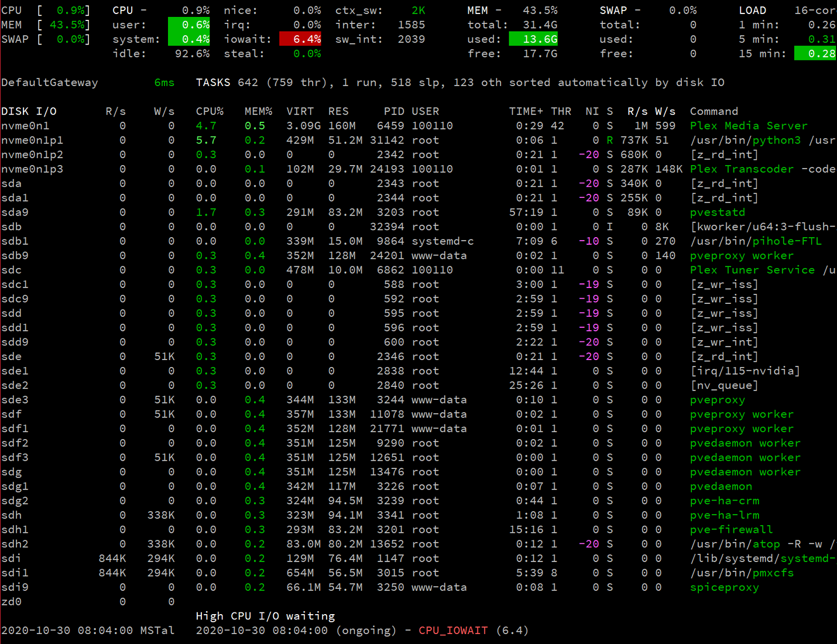Click the red CPU_IOWAIT alert text

pos(453,631)
